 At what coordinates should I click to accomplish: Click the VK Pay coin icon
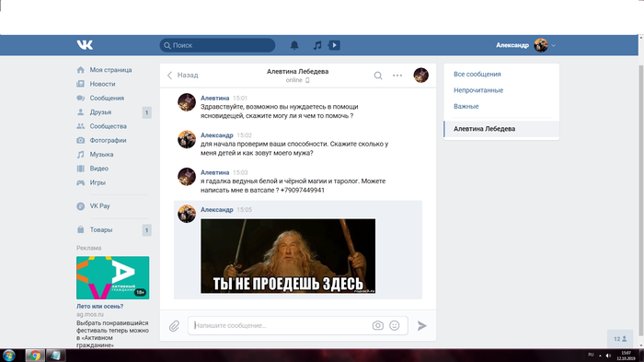click(x=81, y=206)
